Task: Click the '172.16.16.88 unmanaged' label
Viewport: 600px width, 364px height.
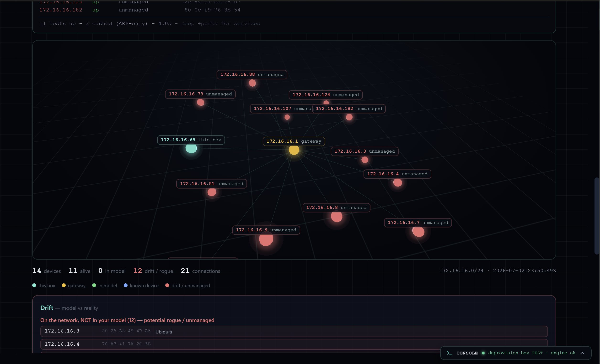Action: click(x=252, y=74)
